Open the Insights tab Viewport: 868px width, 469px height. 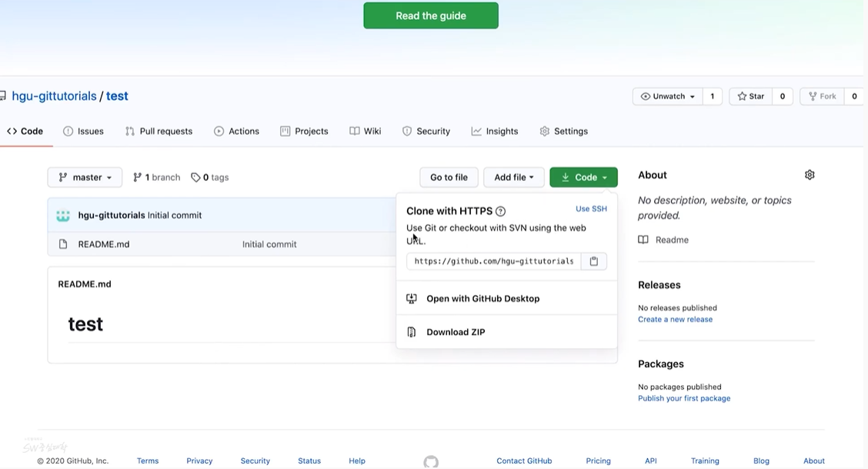click(495, 131)
